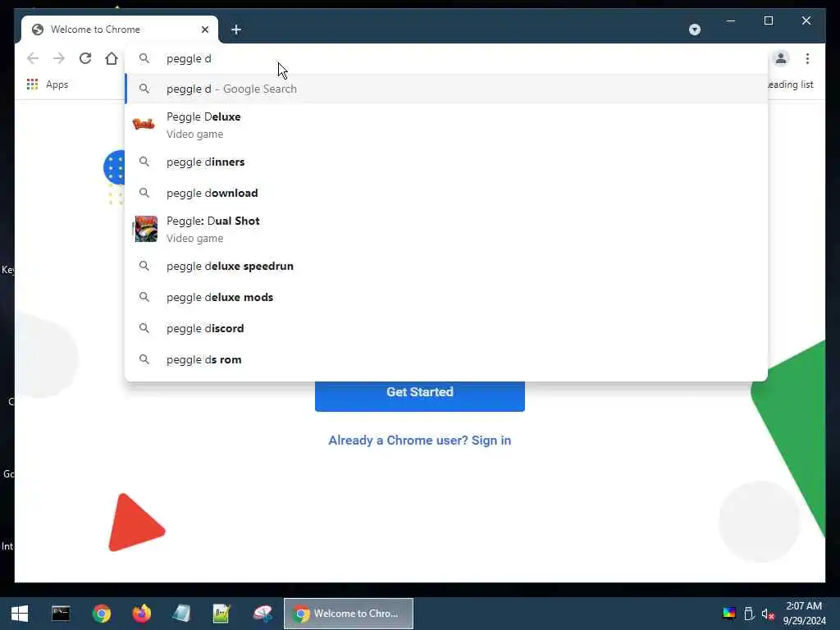Select the "peggle ds rom" suggestion
This screenshot has width=840, height=630.
point(446,359)
